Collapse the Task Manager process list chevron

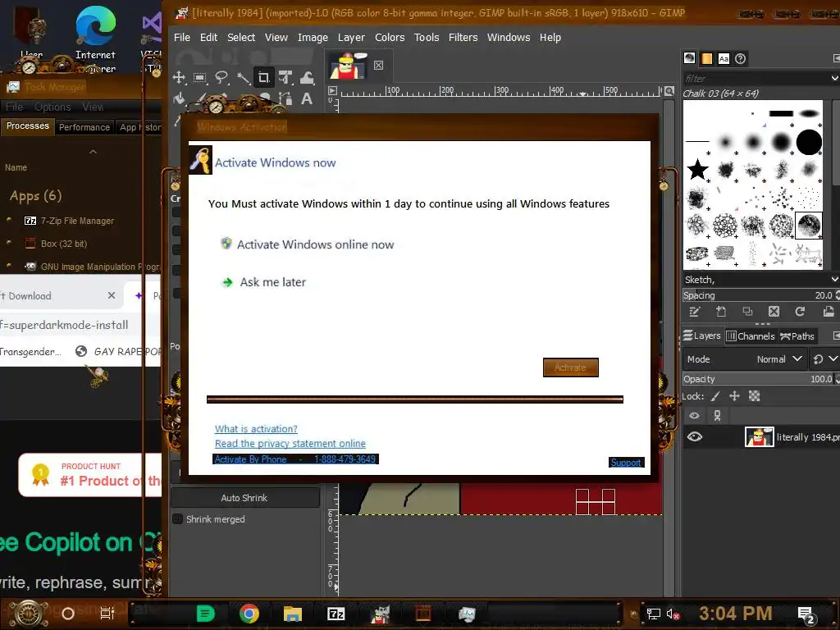[93, 152]
